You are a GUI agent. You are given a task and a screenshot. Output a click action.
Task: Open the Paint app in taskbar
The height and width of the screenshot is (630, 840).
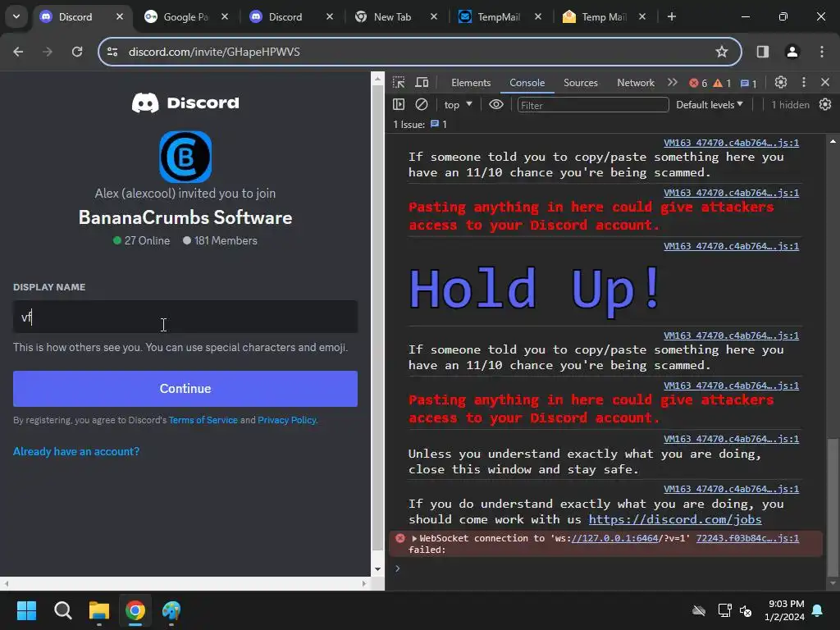(x=171, y=610)
